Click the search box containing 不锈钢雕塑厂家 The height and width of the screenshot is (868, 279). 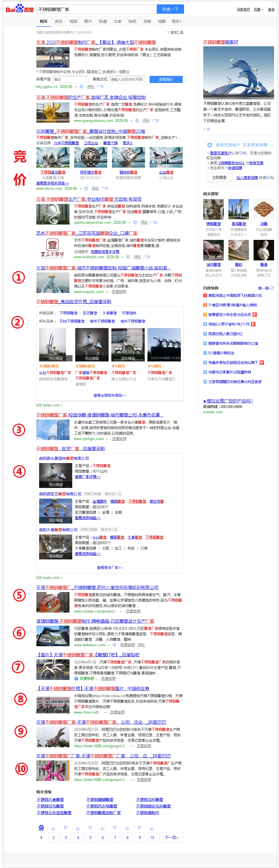click(x=97, y=9)
